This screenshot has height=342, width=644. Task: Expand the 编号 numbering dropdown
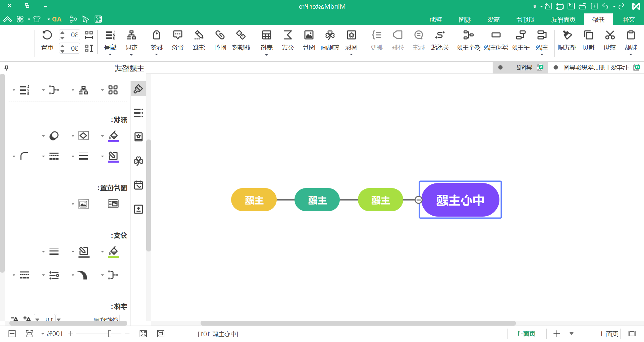(x=110, y=55)
